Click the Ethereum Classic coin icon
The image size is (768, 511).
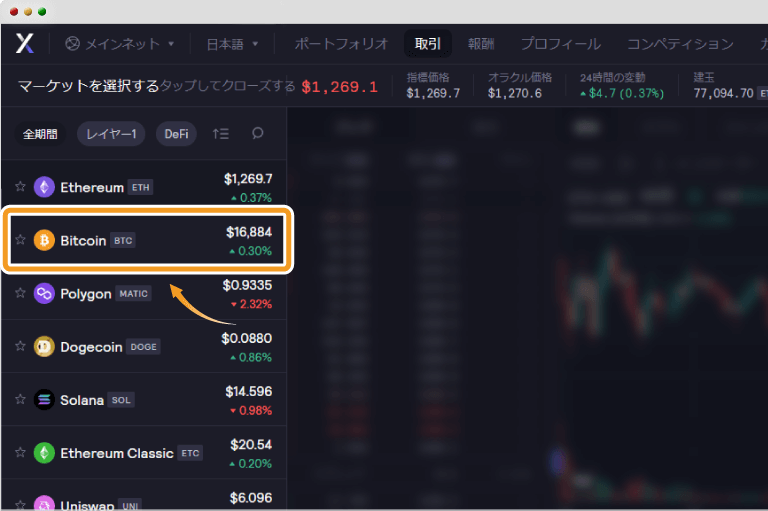(x=44, y=453)
